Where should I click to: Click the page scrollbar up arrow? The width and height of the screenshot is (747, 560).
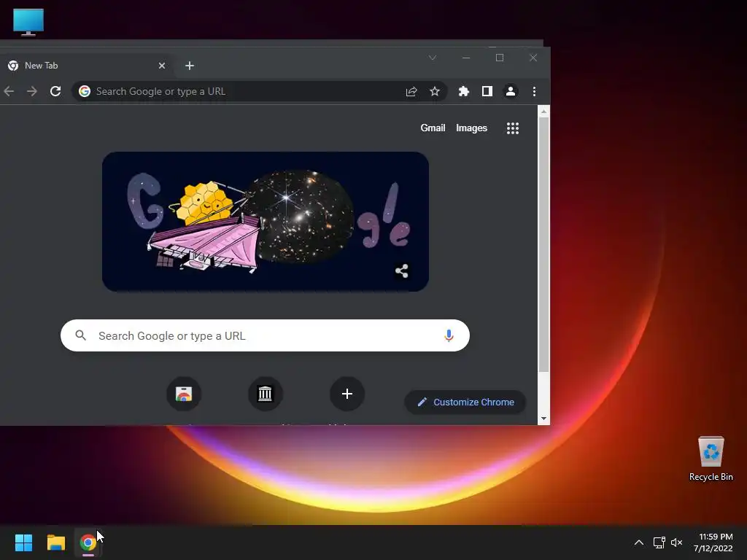click(543, 112)
